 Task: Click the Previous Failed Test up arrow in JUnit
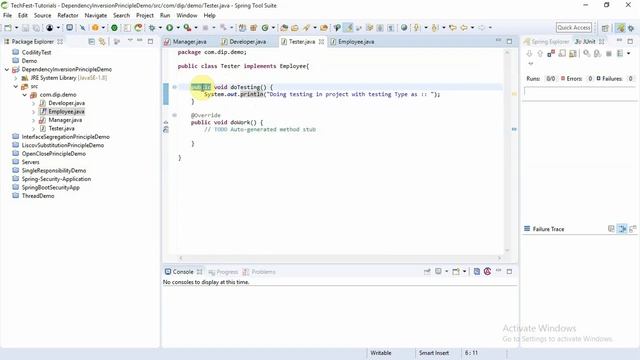[540, 53]
